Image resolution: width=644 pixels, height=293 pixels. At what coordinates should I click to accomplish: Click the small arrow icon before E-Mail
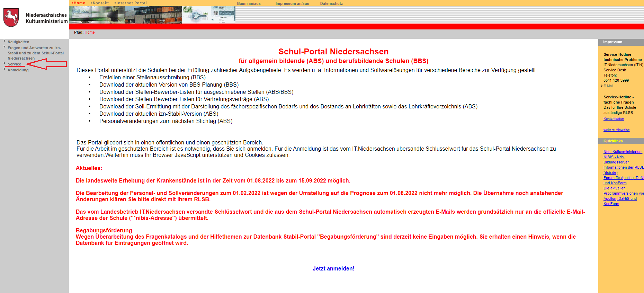[x=602, y=86]
